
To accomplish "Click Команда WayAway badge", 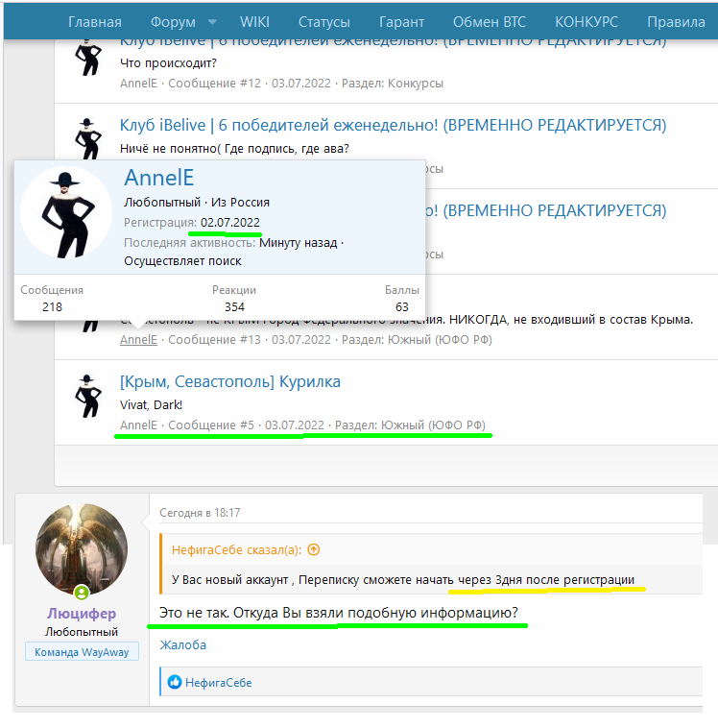I will pyautogui.click(x=82, y=652).
